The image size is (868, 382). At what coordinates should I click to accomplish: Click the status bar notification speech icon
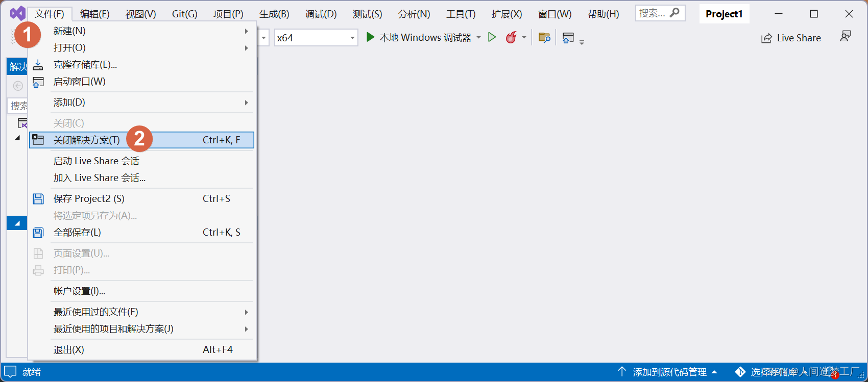coord(10,372)
